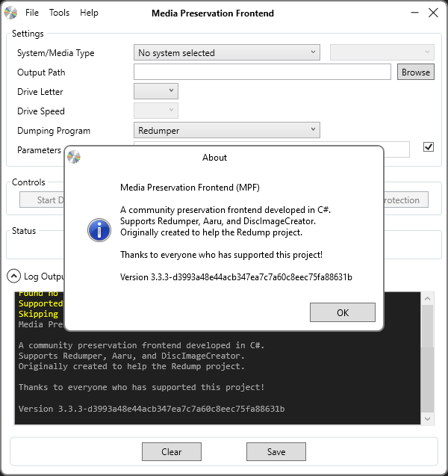Open the Help menu

pos(89,13)
